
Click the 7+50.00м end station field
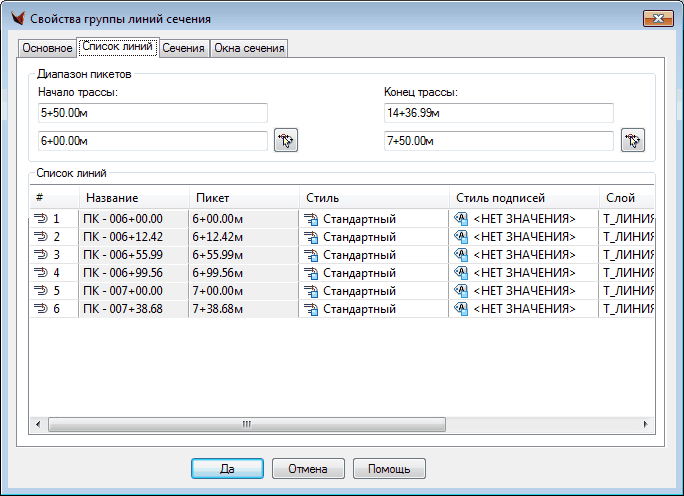498,141
